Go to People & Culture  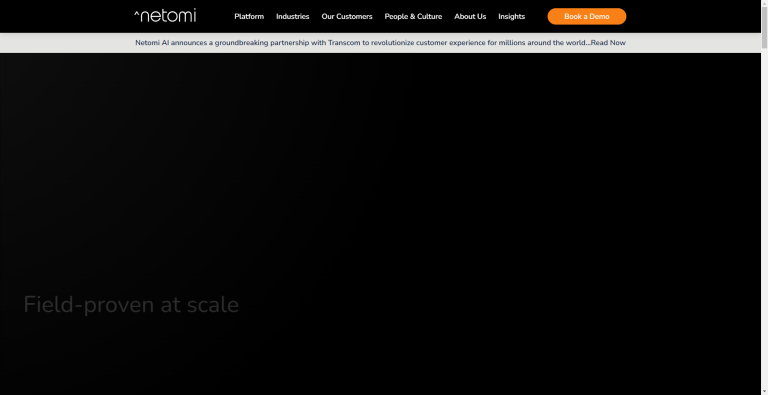413,16
